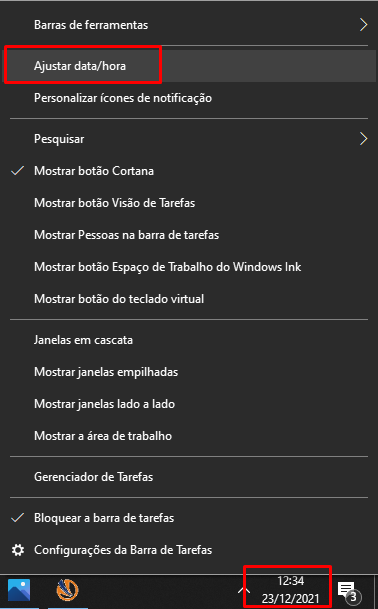Viewport: 378px width, 609px height.
Task: Toggle Mostrar botão Cortana
Action: pos(189,171)
